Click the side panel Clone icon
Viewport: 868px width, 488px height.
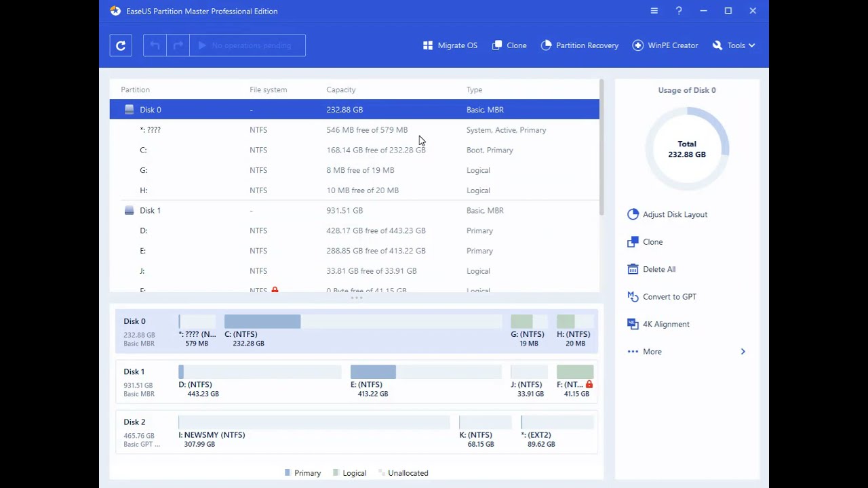coord(633,241)
